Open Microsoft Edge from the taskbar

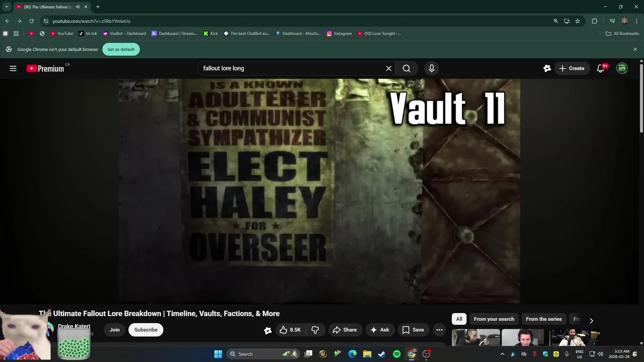pyautogui.click(x=352, y=354)
